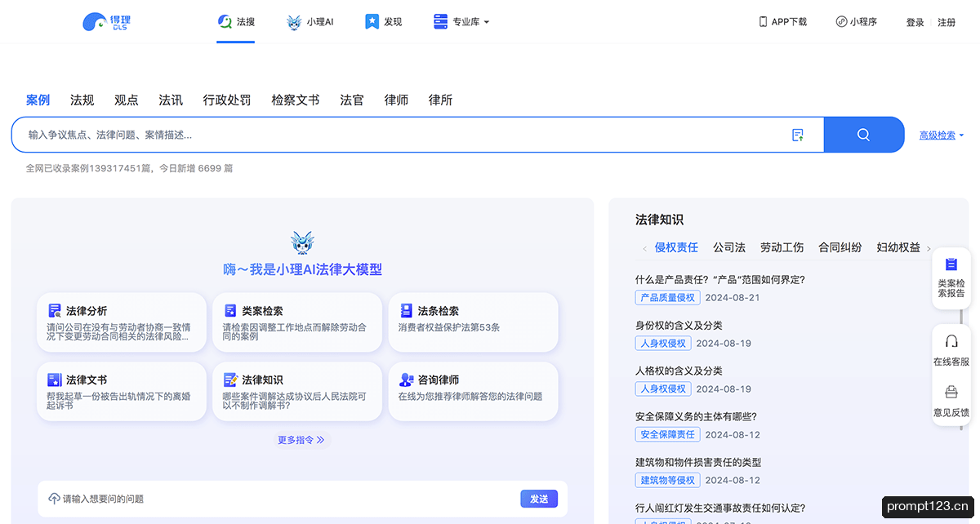Open the 意见反馈 feedback tool
This screenshot has width=980, height=524.
pos(951,402)
